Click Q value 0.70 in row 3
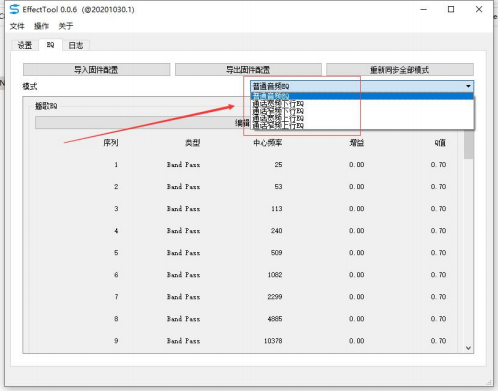The image size is (498, 391). coord(438,209)
